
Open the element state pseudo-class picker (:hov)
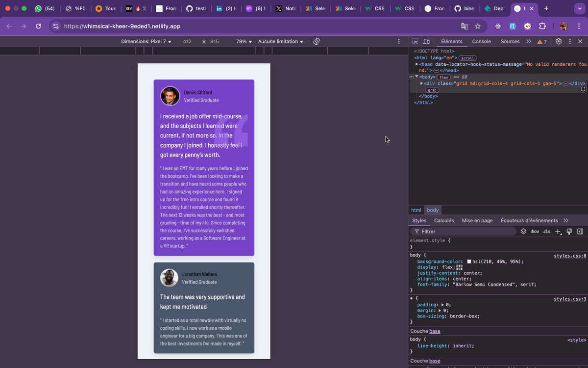[x=535, y=231]
